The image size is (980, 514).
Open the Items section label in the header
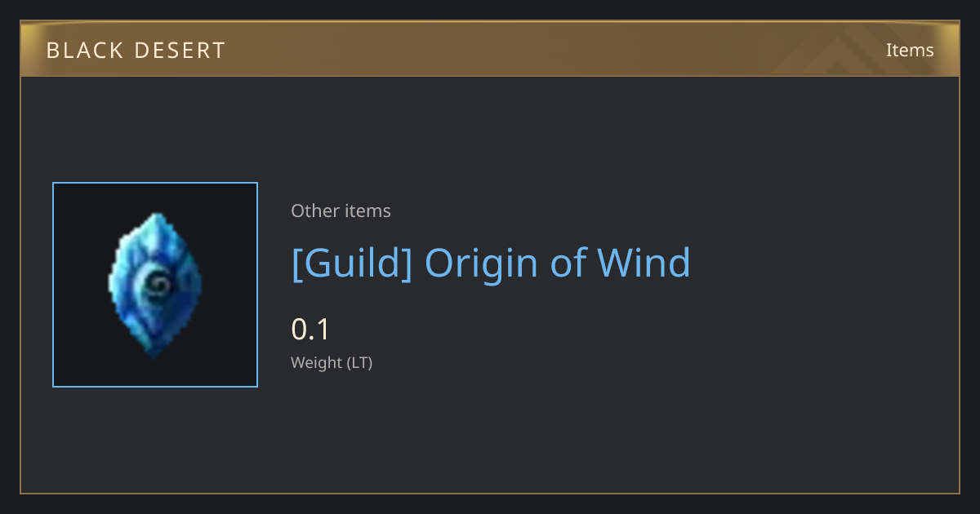(910, 50)
